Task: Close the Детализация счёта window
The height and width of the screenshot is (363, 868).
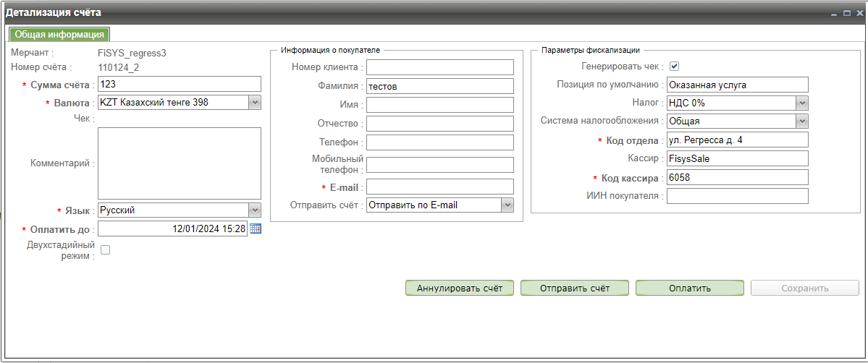Action: 858,13
